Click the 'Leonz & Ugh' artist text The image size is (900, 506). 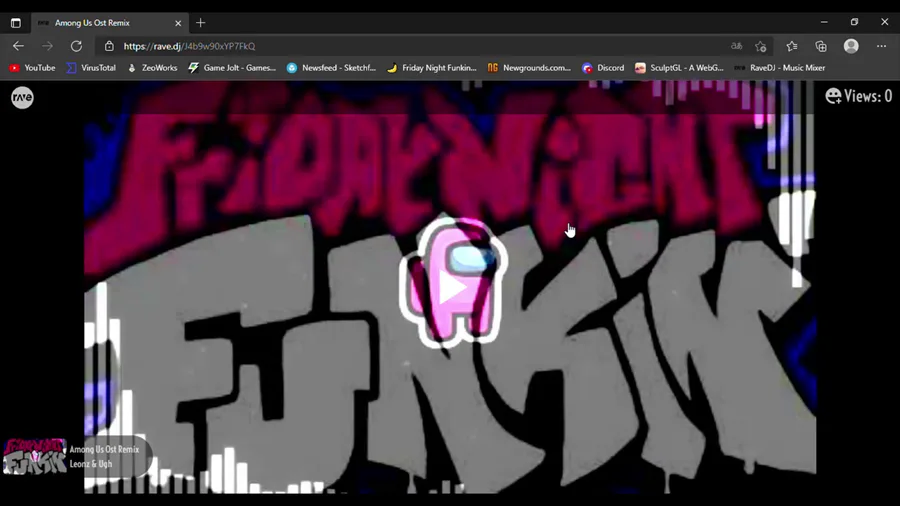coord(91,464)
